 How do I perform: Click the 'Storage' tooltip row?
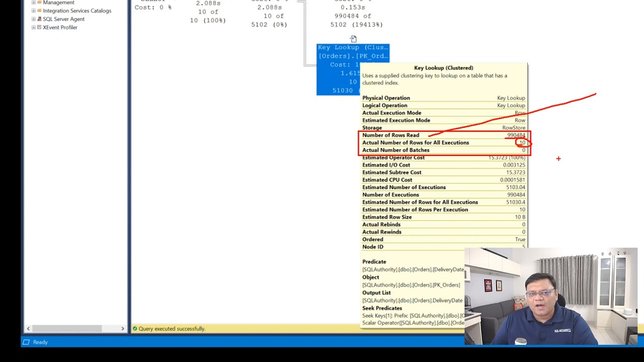[x=444, y=128]
